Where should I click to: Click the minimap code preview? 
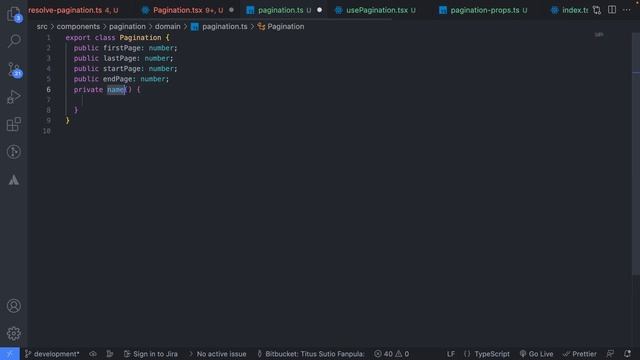coord(599,35)
